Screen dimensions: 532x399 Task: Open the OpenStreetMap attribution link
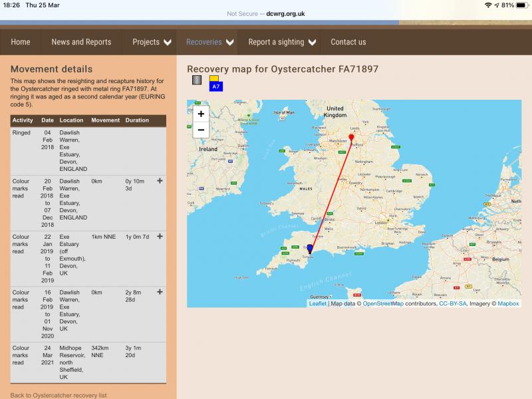(x=383, y=304)
